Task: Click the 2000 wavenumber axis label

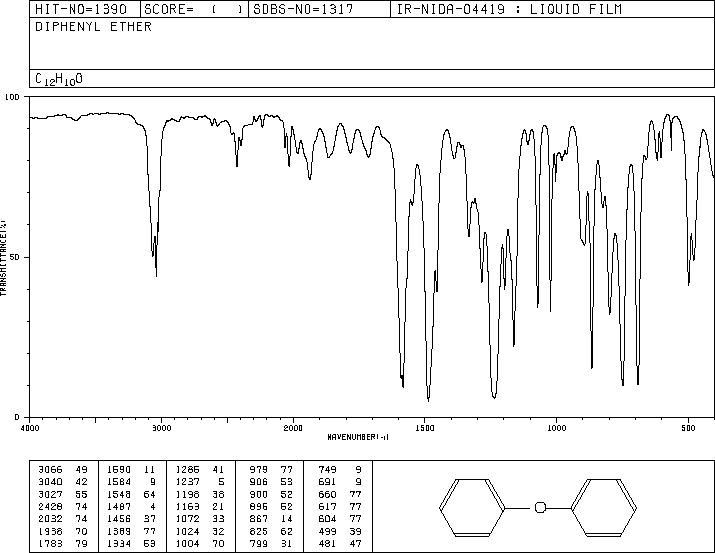Action: coord(293,428)
